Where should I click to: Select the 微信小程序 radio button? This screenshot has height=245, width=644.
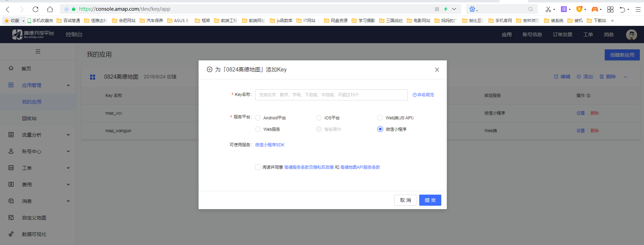[x=380, y=129]
